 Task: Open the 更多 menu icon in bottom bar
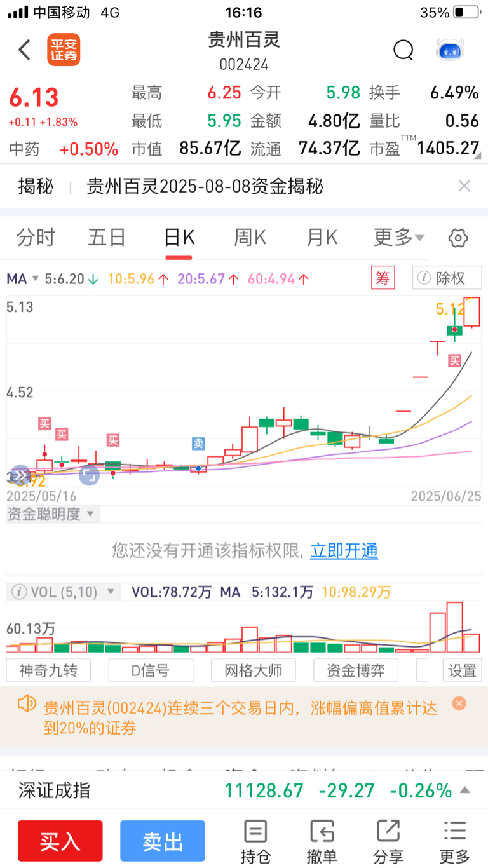click(455, 841)
